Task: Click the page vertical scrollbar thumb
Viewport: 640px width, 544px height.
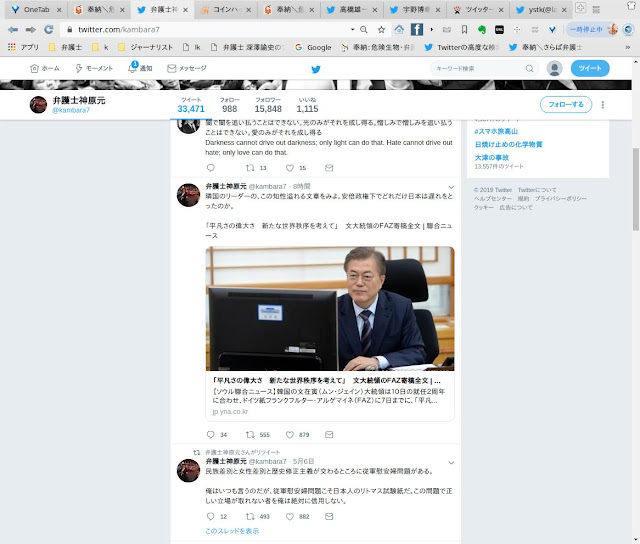Action: [636, 189]
